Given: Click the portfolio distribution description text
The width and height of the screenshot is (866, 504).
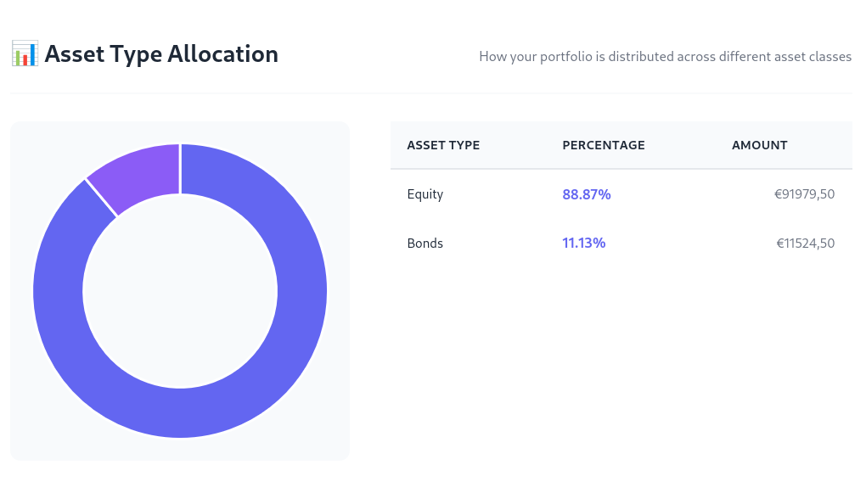Looking at the screenshot, I should [665, 57].
